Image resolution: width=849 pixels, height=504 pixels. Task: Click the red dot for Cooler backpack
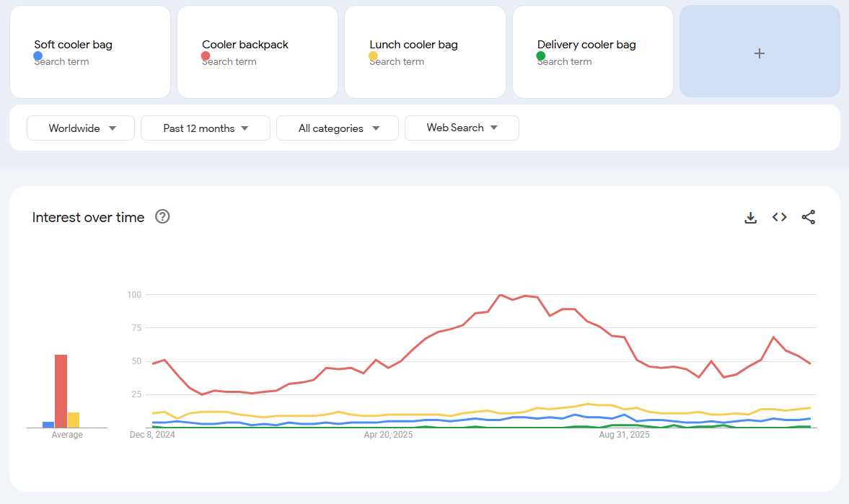[205, 56]
